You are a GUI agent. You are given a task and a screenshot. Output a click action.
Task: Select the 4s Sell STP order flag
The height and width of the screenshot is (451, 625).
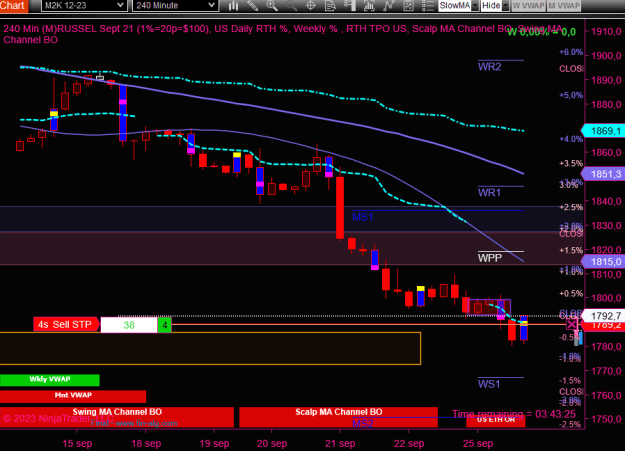coord(66,325)
